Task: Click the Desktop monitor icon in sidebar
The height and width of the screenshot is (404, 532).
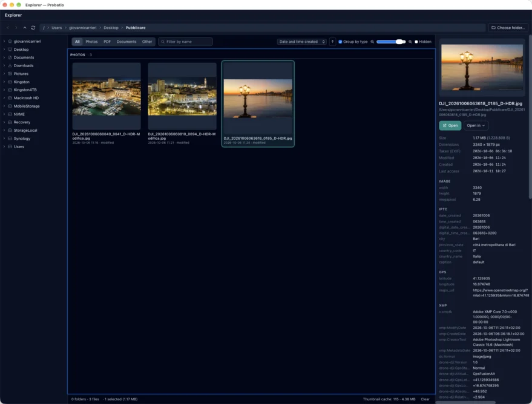Action: pos(10,50)
